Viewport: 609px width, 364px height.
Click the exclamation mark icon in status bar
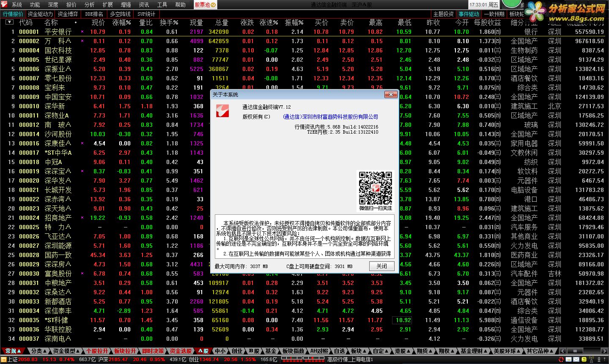(x=605, y=359)
